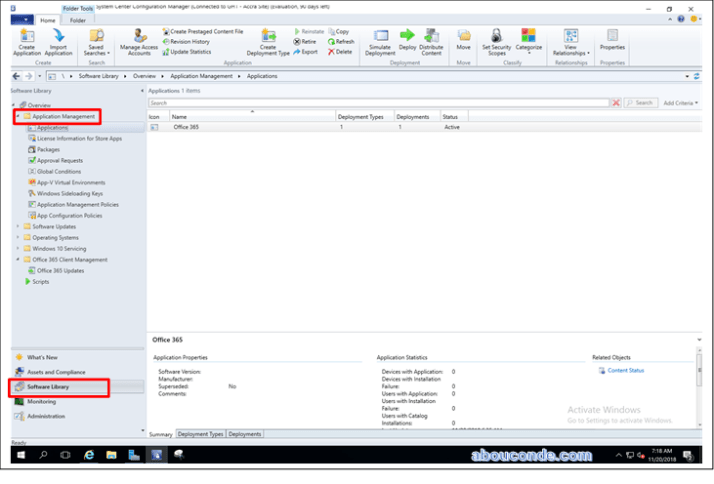This screenshot has height=484, width=714.
Task: Open the Monitoring workspace
Action: pos(42,401)
